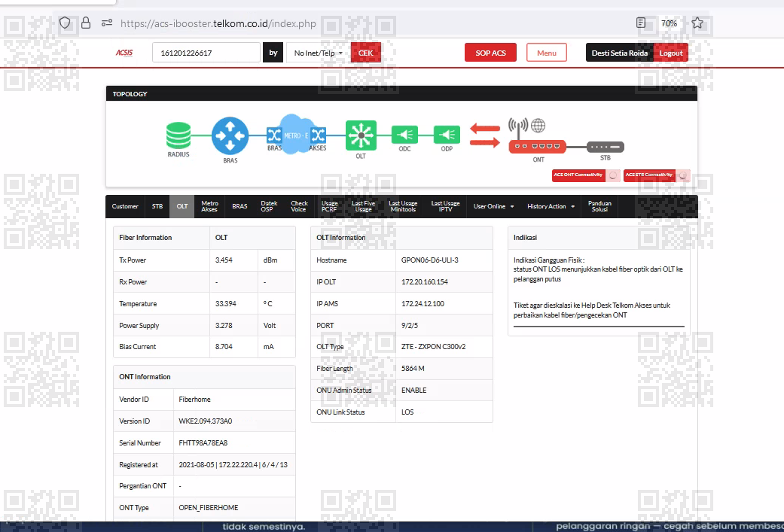Switch to the STB tab
Screen dimensions: 784x532
[x=157, y=206]
